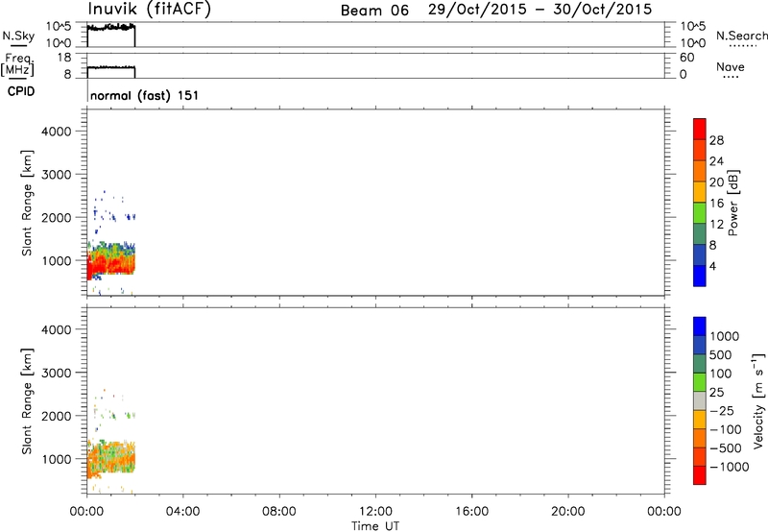The width and height of the screenshot is (768, 532).
Task: Click the date range '29/Oct/2015 - 30/Oct/2015'
Action: pos(540,10)
